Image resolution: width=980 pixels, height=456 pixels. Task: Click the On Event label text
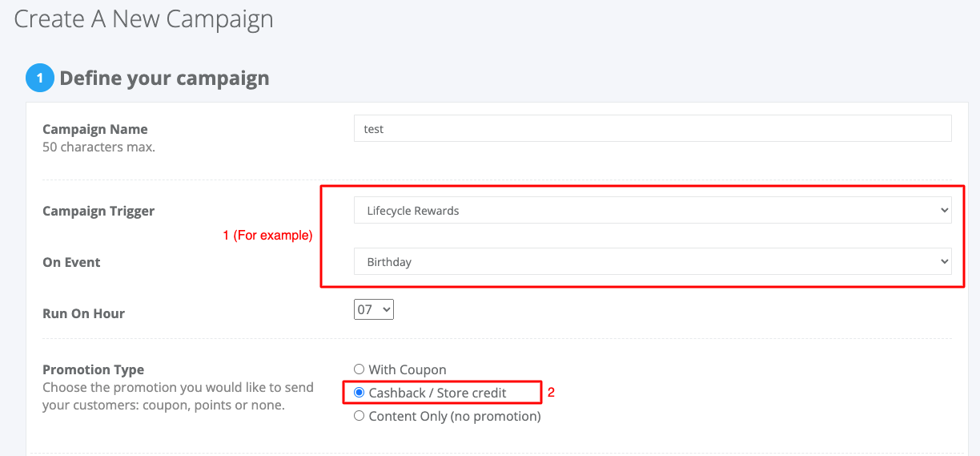pyautogui.click(x=72, y=262)
